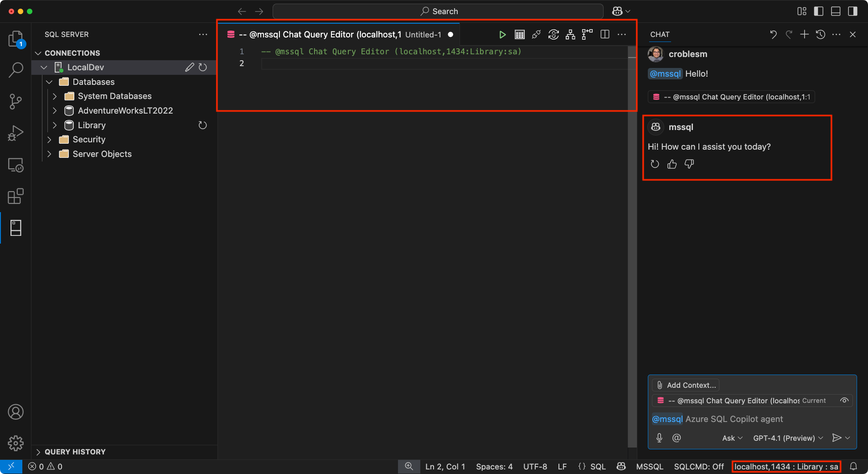Toggle the secondary side bar
The height and width of the screenshot is (474, 868).
[852, 11]
